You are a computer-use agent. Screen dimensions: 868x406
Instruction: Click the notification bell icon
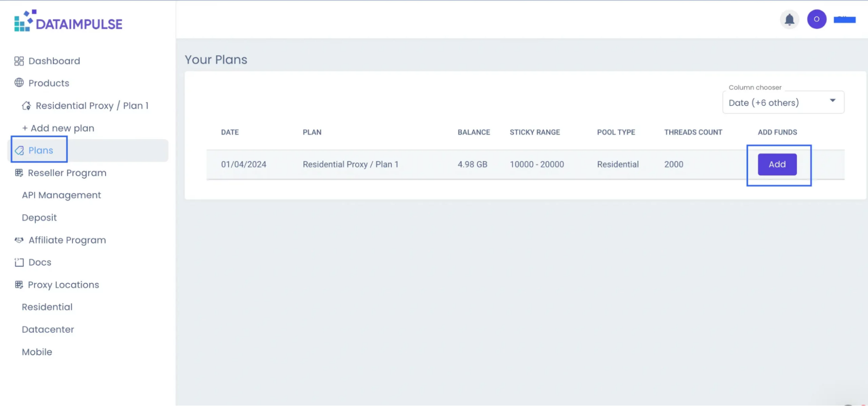(x=789, y=20)
